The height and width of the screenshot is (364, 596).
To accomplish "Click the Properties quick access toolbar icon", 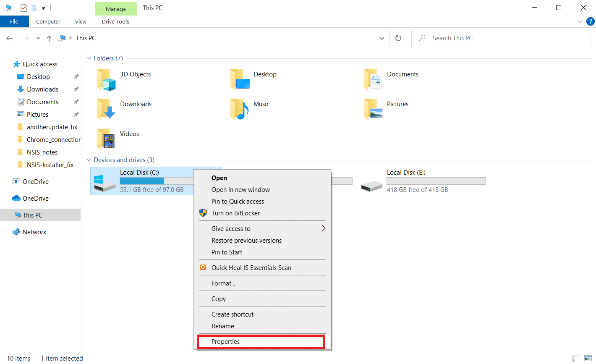I will 24,8.
